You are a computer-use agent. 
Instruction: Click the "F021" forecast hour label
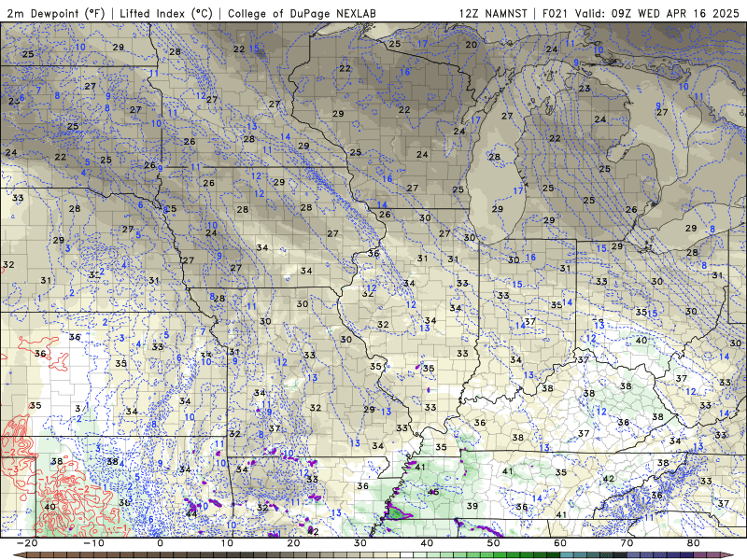555,13
